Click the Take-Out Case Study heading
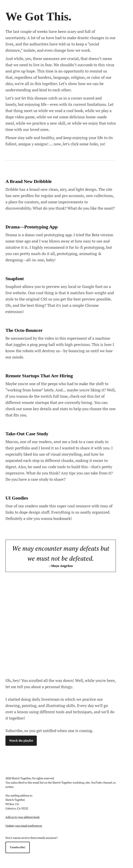 pyautogui.click(x=27, y=434)
